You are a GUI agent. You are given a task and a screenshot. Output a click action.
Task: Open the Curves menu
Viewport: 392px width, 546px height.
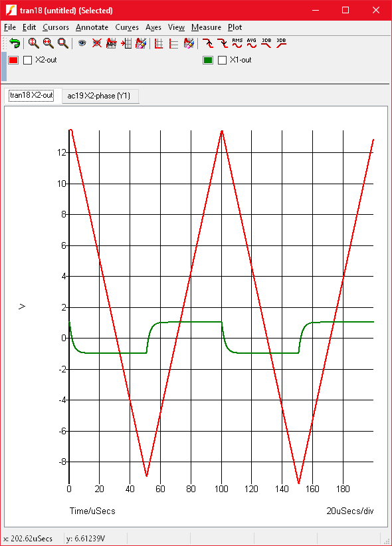point(127,27)
